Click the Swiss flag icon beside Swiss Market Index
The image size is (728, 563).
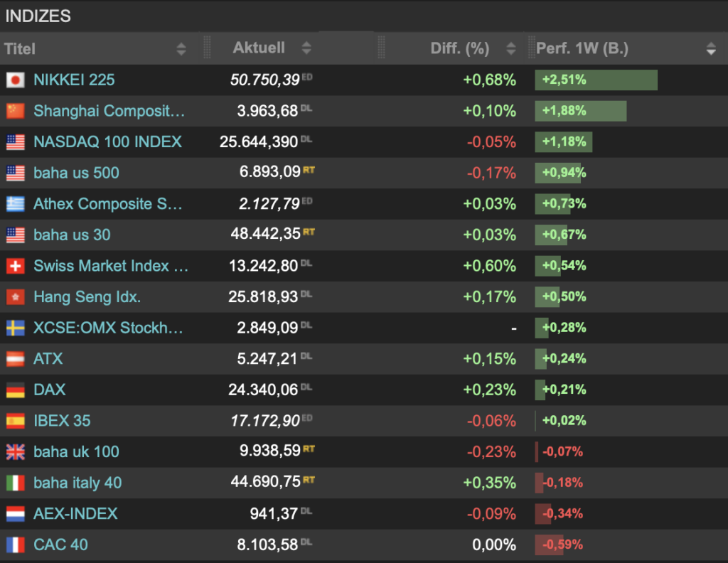(x=15, y=266)
